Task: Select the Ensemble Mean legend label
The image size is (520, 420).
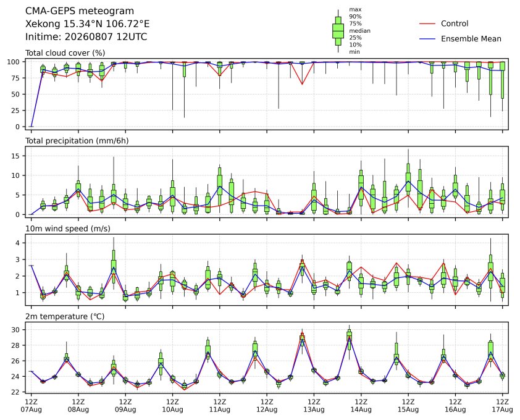Action: 471,39
